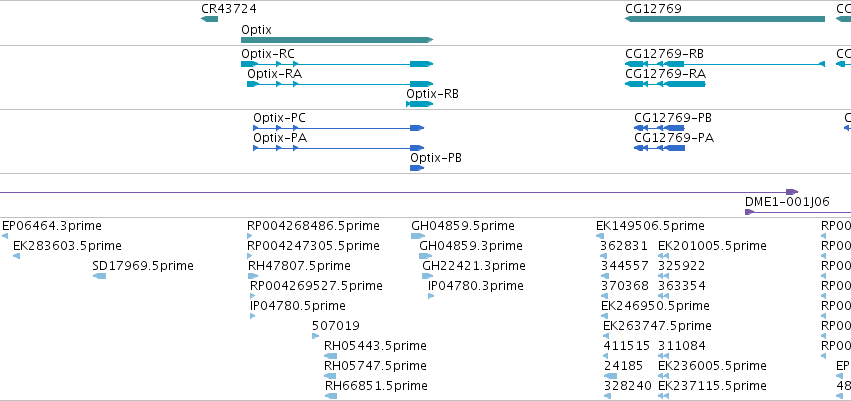Select the Optix-PC protein label
This screenshot has width=851, height=401.
pos(280,118)
